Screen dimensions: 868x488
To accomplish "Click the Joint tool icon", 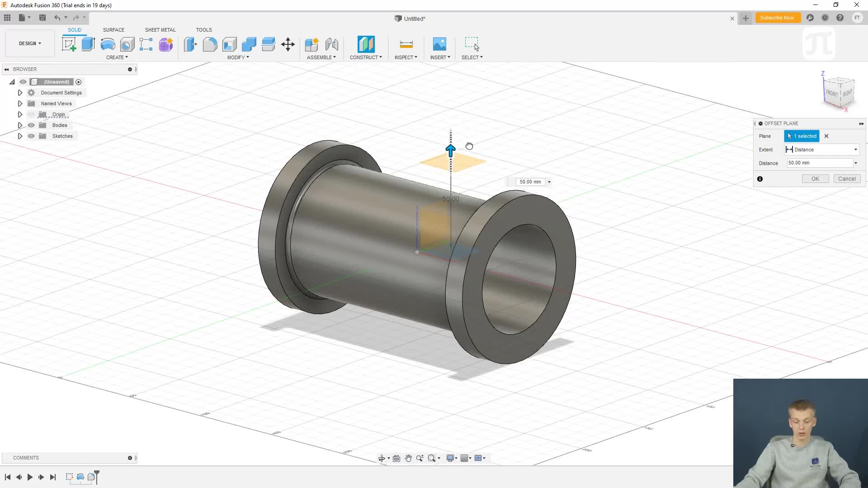I will [331, 44].
